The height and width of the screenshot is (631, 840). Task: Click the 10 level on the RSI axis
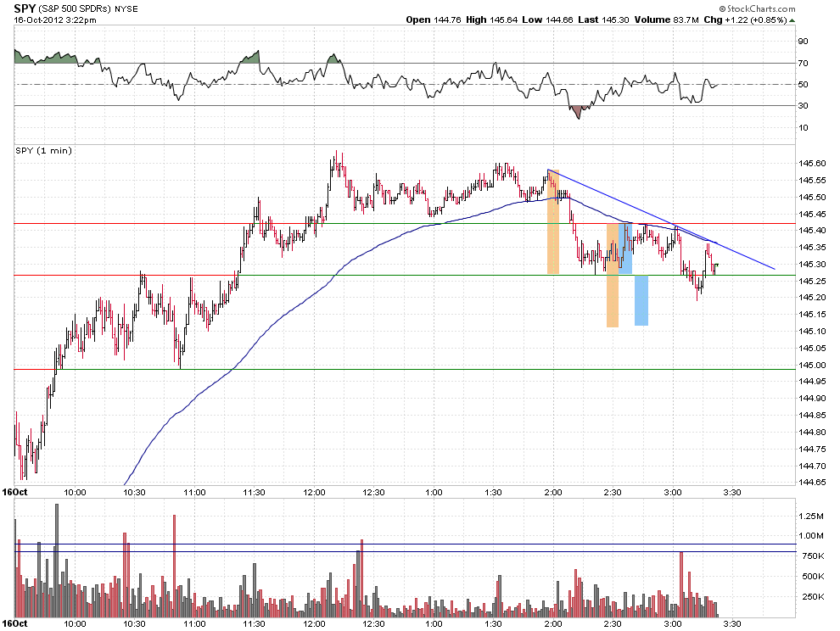pos(803,127)
